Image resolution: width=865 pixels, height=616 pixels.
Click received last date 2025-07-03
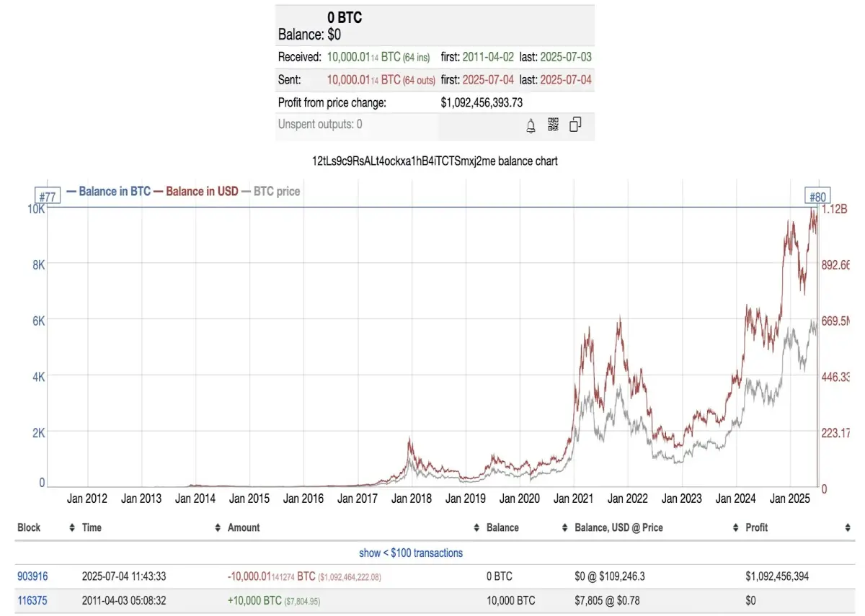click(567, 57)
